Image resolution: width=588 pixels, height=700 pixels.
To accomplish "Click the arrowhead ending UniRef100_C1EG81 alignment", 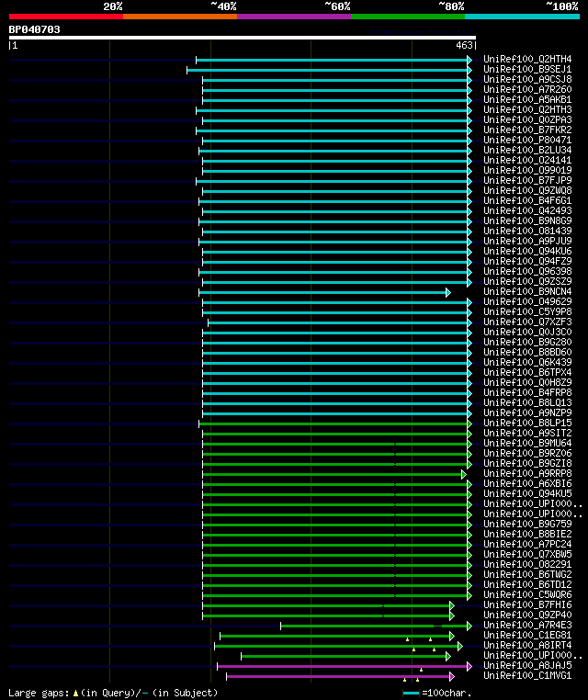I will pos(452,637).
